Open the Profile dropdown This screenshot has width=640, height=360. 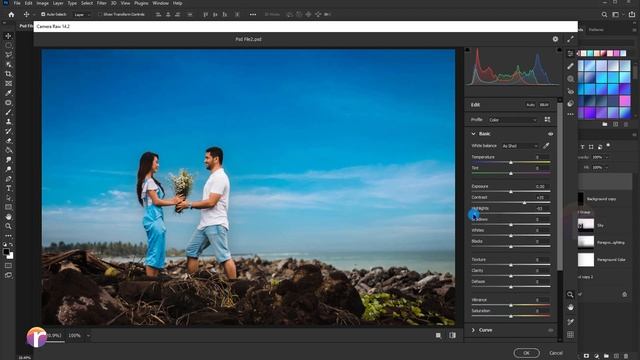(513, 120)
